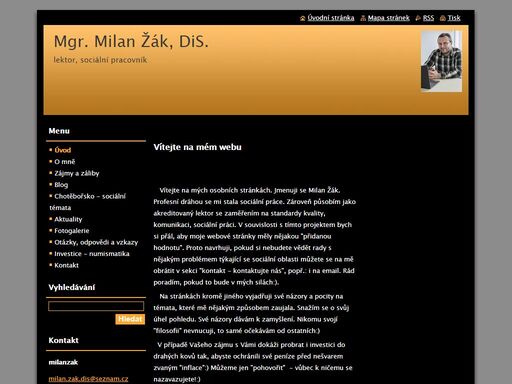Click the profile photo in the header

click(x=441, y=61)
